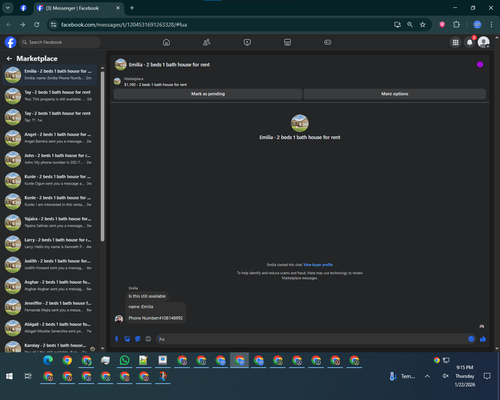The height and width of the screenshot is (400, 500).
Task: Open the Jenniffer conversation
Action: pos(50,307)
